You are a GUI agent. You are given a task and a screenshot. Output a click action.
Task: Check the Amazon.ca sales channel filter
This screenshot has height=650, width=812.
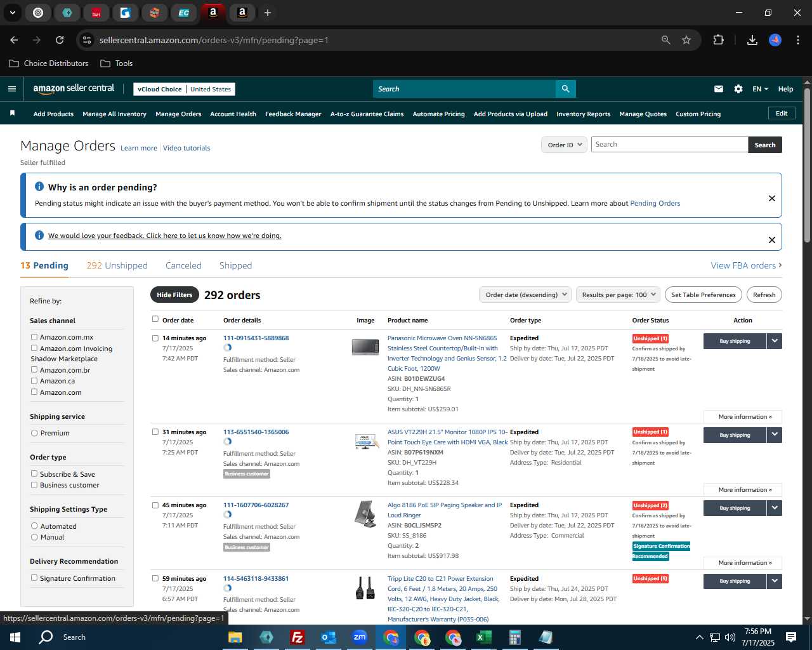click(x=34, y=381)
